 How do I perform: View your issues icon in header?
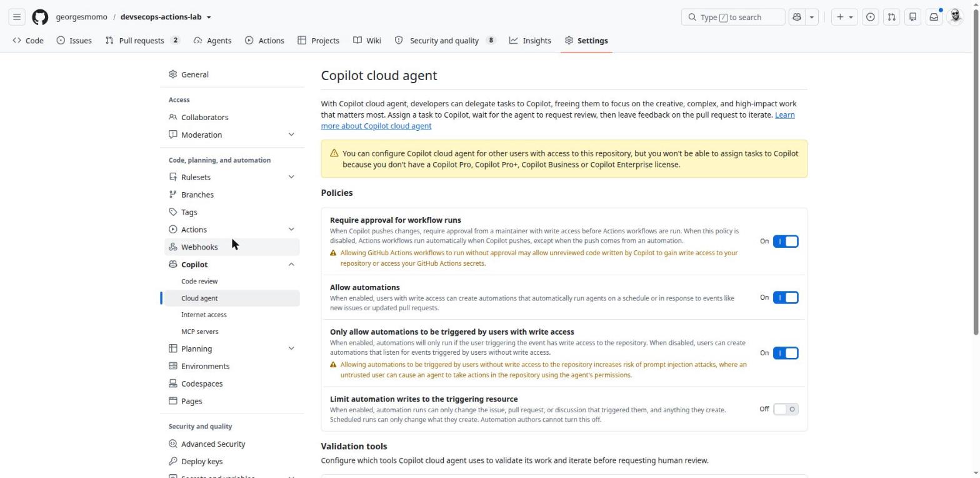870,17
